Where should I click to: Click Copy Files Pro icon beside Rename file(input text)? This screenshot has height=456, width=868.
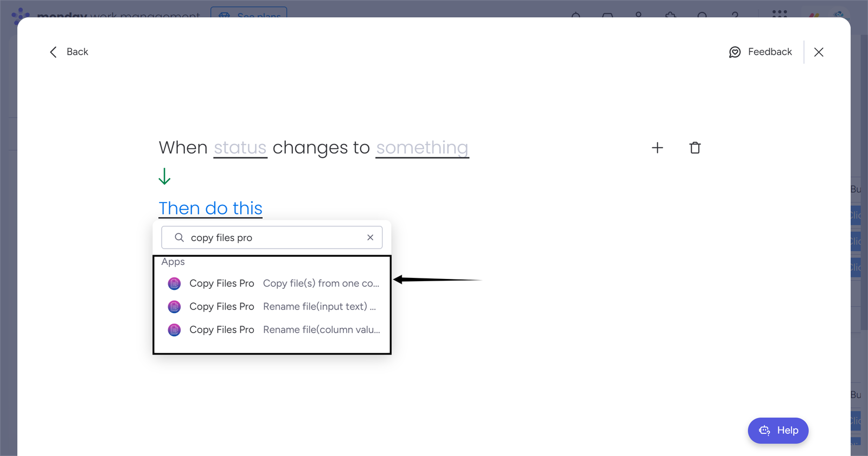[x=174, y=307]
